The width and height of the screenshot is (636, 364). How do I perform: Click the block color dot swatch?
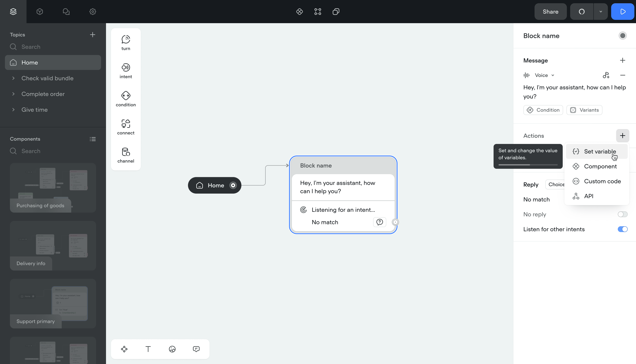pyautogui.click(x=623, y=36)
